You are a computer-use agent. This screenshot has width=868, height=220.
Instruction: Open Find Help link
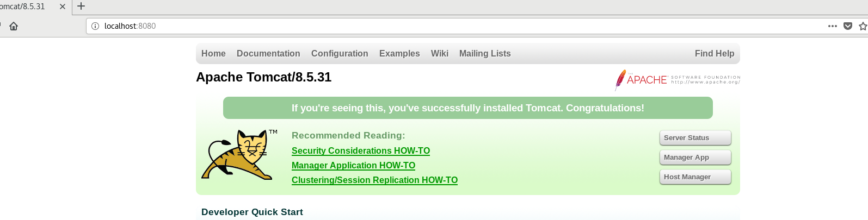coord(715,53)
